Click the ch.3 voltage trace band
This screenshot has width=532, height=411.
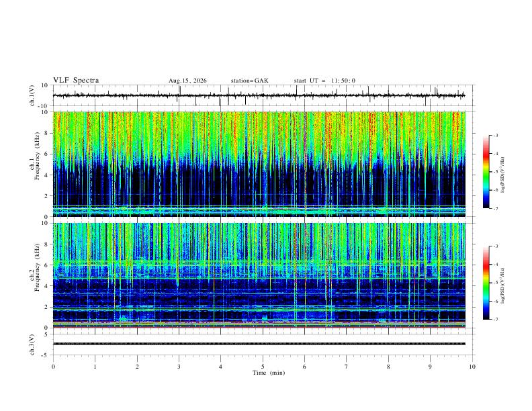click(259, 344)
